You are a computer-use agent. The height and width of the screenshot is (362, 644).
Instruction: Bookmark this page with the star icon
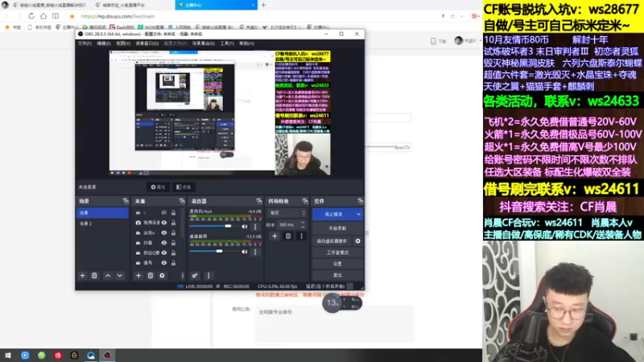72,16
